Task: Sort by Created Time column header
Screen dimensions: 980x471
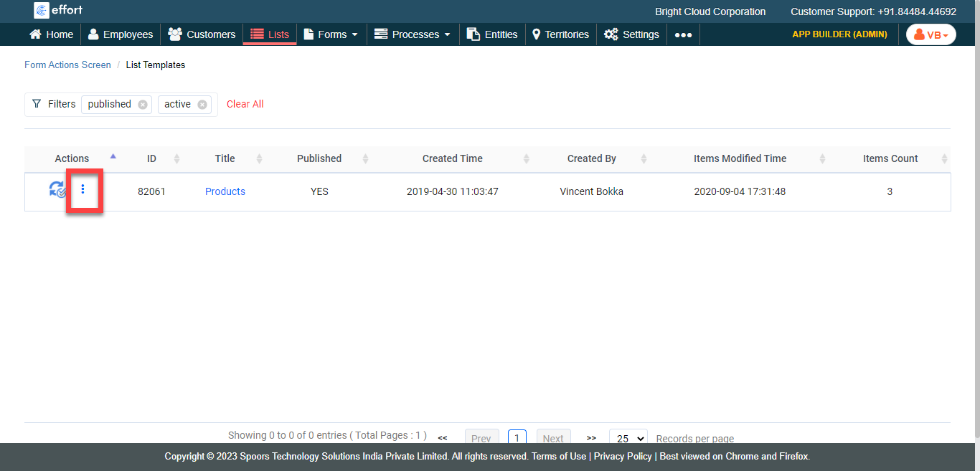Action: click(x=452, y=158)
